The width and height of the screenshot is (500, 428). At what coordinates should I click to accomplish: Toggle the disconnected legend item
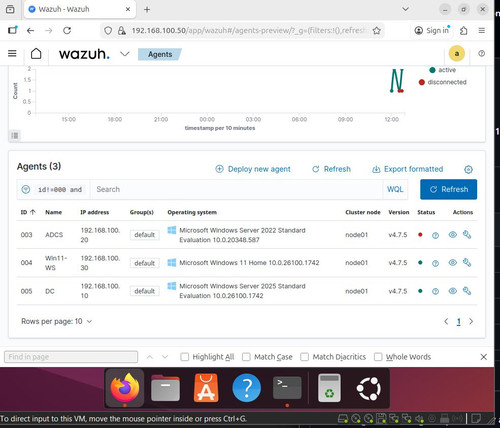[x=442, y=82]
